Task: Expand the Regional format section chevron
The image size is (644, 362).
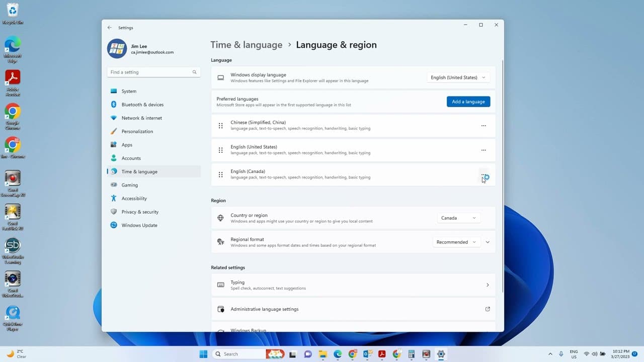Action: click(x=488, y=242)
